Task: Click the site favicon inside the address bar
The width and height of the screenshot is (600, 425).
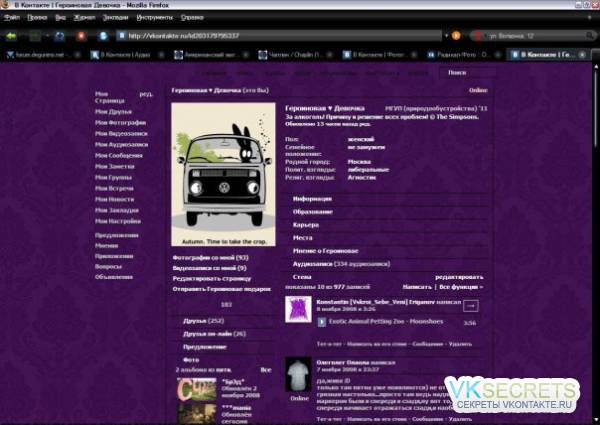Action: point(122,36)
